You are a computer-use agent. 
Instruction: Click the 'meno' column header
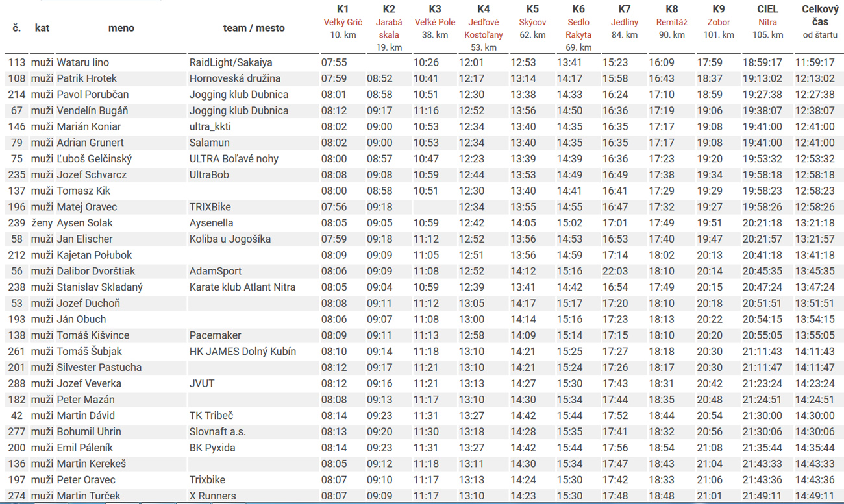[121, 28]
